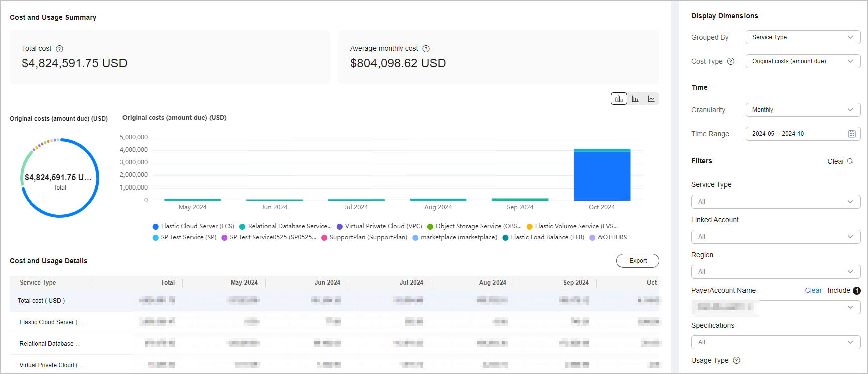Click the help icon beside Total cost
868x374 pixels.
click(59, 49)
